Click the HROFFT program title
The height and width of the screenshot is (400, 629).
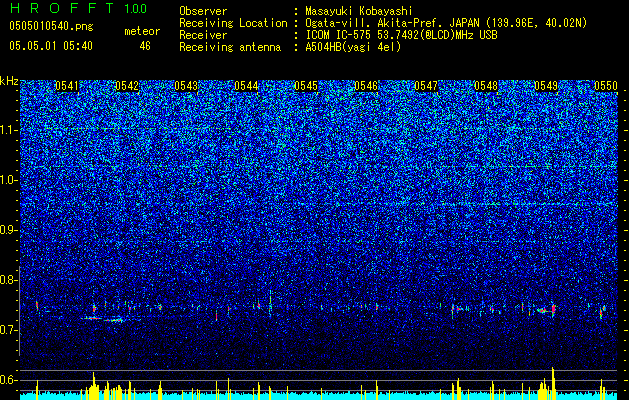[x=61, y=8]
